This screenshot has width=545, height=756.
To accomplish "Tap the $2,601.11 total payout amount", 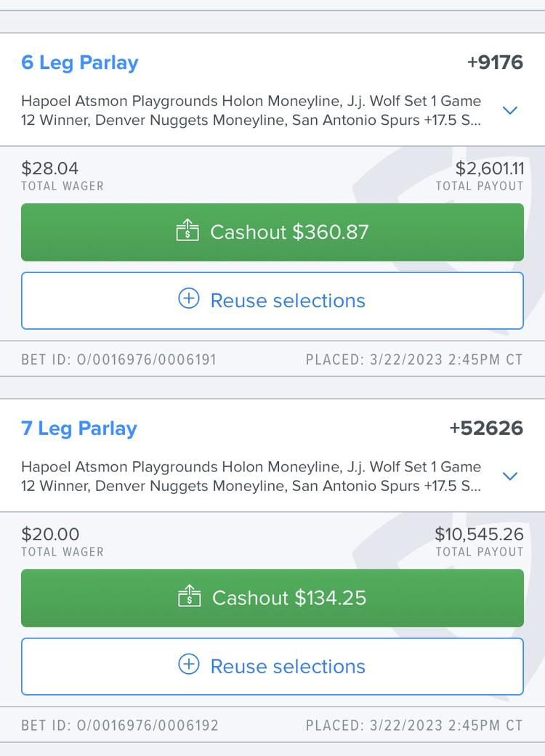I will [x=490, y=168].
